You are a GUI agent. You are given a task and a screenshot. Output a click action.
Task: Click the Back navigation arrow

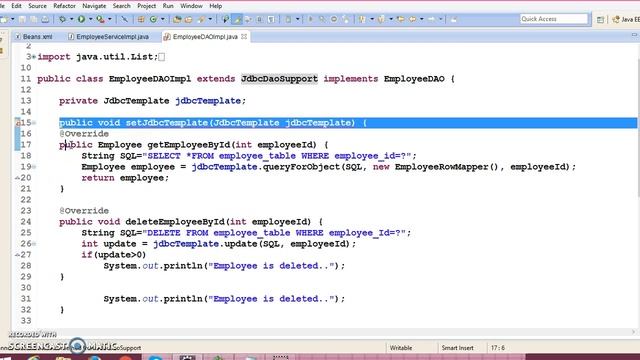412,19
